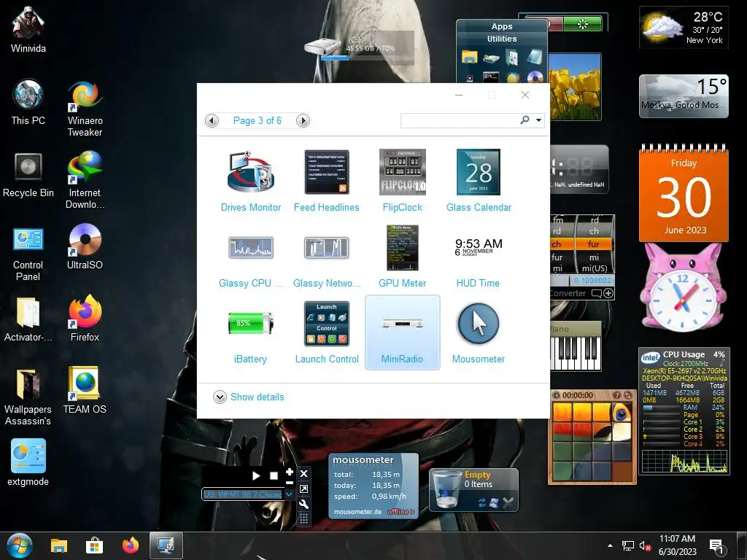Click the converter value field 0.1000002
The image size is (747, 560).
(x=592, y=281)
